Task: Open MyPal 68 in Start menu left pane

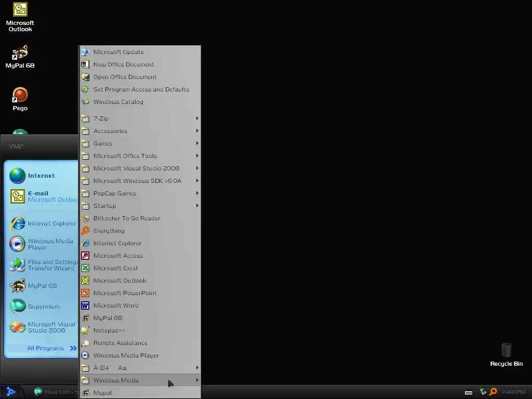Action: click(43, 286)
